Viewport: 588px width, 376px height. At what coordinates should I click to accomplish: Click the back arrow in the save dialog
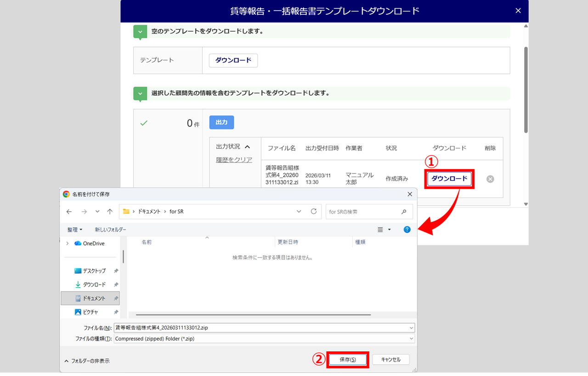coord(69,212)
